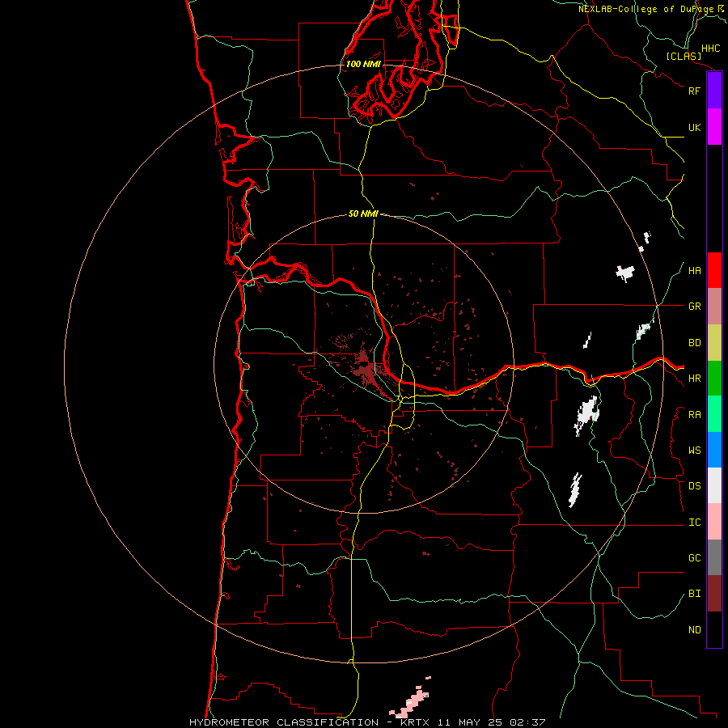
Task: Click the UK magenta legend swatch
Action: (714, 127)
